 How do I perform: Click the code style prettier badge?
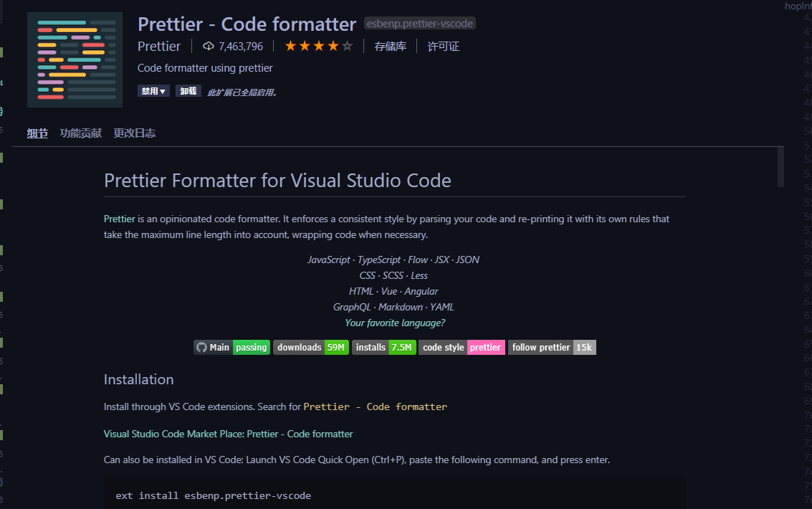[462, 348]
